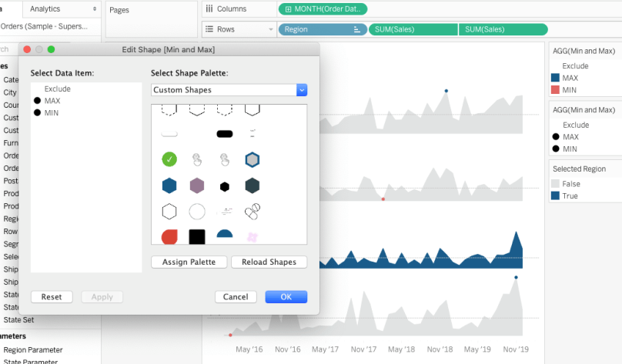This screenshot has height=364, width=622.
Task: Select the gray hexagon with blue border
Action: (252, 160)
